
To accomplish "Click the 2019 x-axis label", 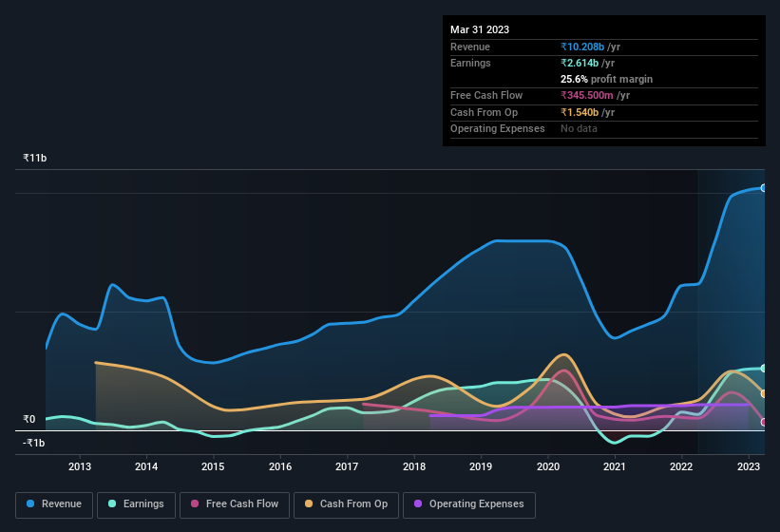I will 481,466.
